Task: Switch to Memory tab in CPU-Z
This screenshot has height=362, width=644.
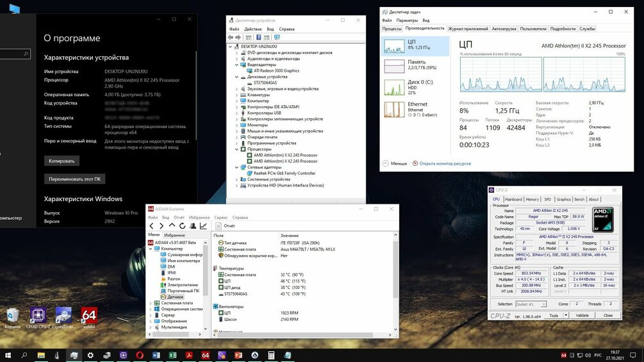Action: tap(532, 199)
